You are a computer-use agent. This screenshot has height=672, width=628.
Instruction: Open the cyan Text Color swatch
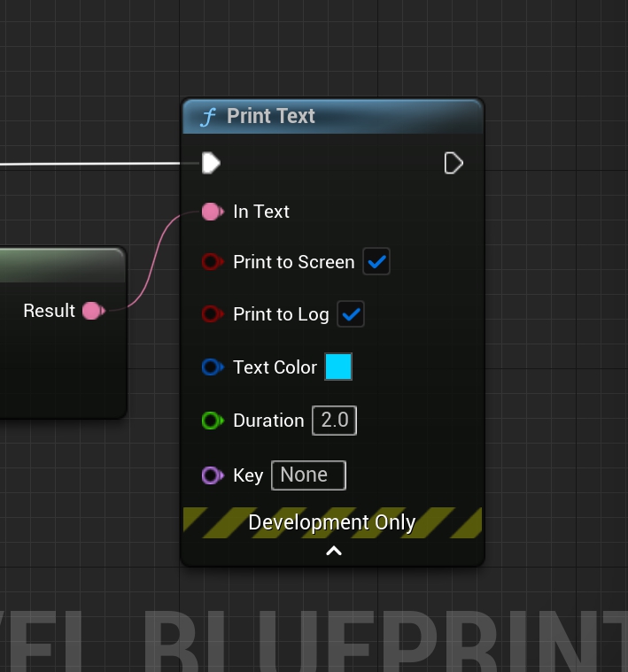pyautogui.click(x=338, y=367)
